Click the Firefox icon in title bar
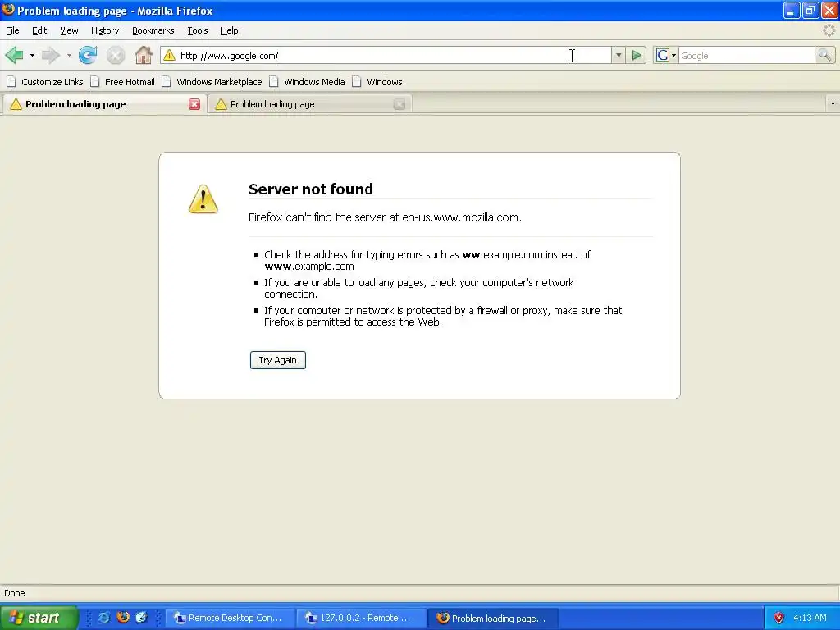 coord(8,10)
